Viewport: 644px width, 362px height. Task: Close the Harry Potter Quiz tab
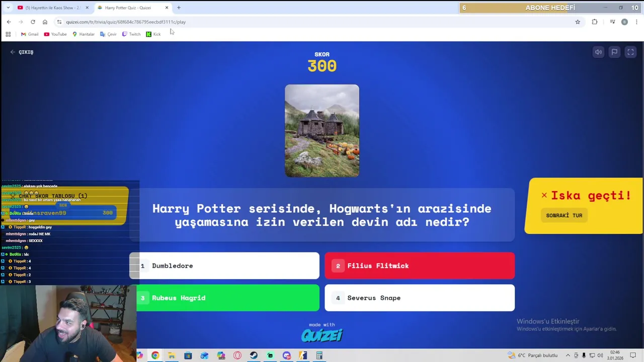coord(167,8)
